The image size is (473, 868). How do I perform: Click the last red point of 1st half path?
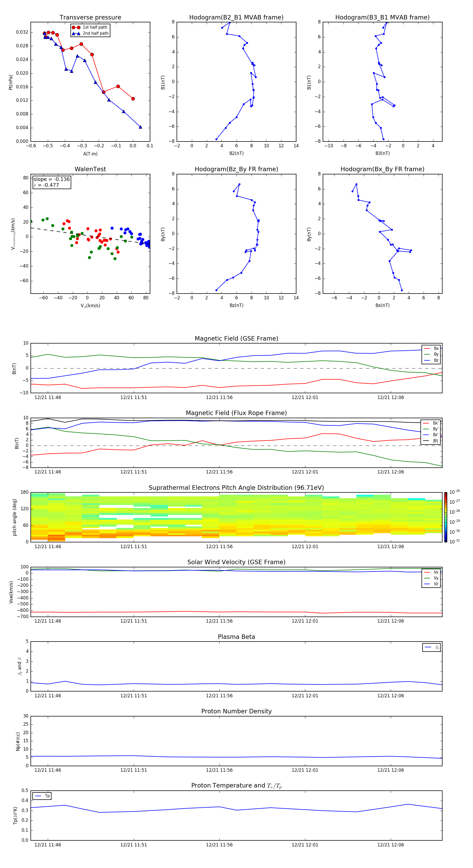pyautogui.click(x=133, y=99)
